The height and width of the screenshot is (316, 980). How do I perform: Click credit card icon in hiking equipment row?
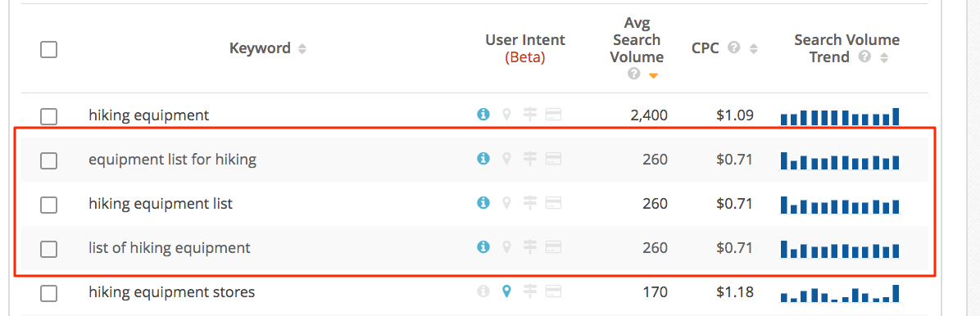[553, 115]
